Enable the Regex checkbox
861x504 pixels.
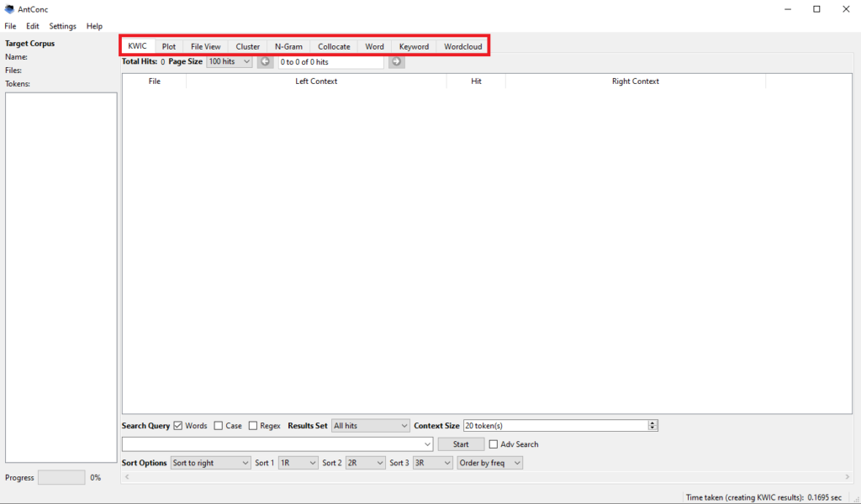(x=253, y=426)
